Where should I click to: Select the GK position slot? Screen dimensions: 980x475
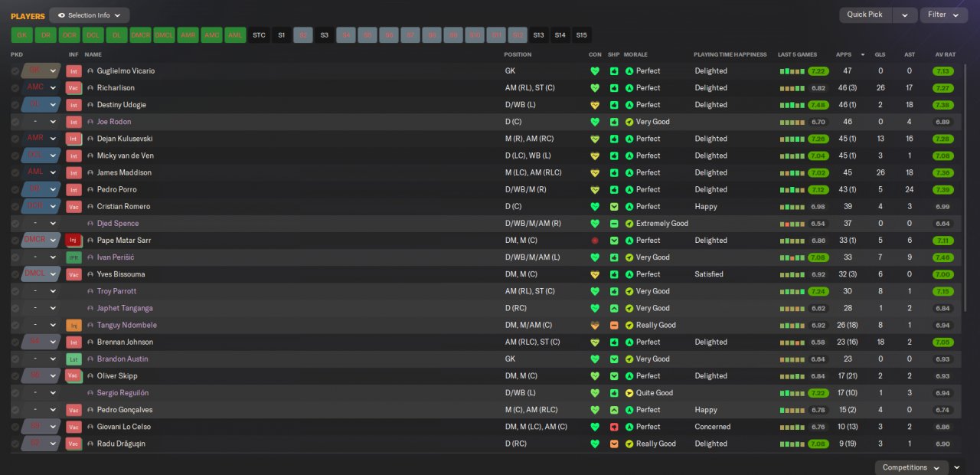pos(21,35)
